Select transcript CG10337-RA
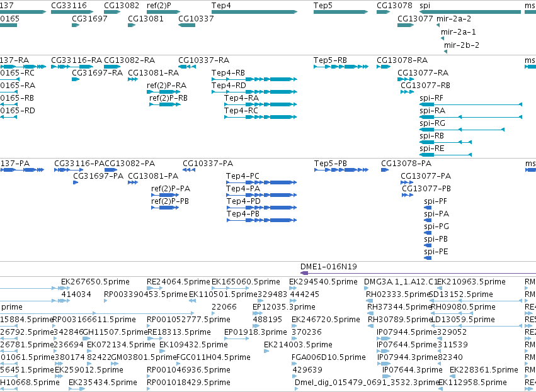The height and width of the screenshot is (392, 536). point(187,67)
